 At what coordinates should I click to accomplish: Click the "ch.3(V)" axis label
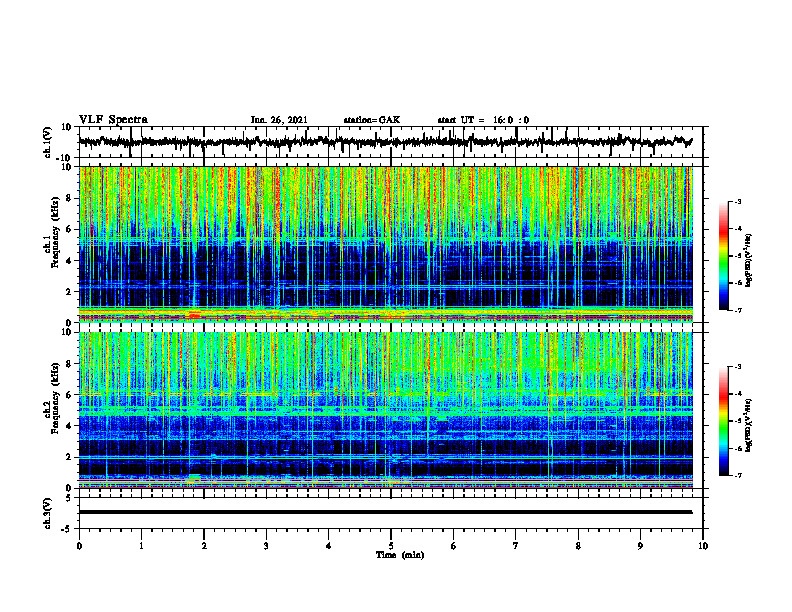[x=47, y=513]
